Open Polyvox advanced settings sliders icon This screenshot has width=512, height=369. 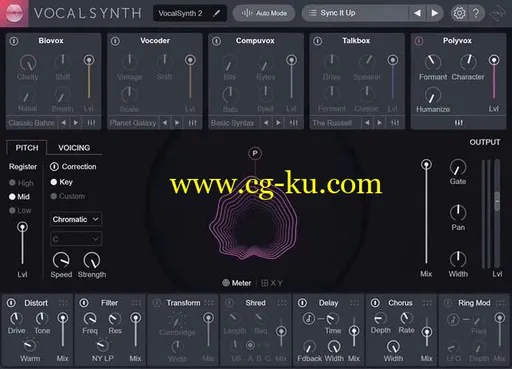pos(459,123)
